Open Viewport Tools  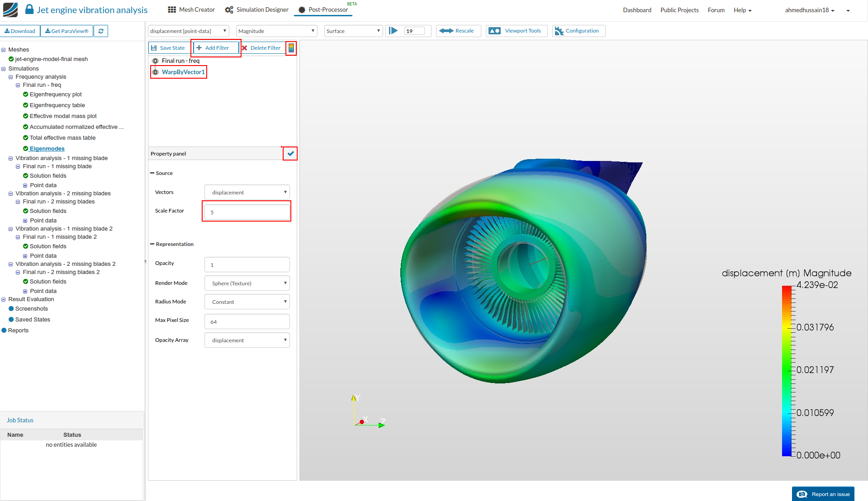click(x=516, y=31)
